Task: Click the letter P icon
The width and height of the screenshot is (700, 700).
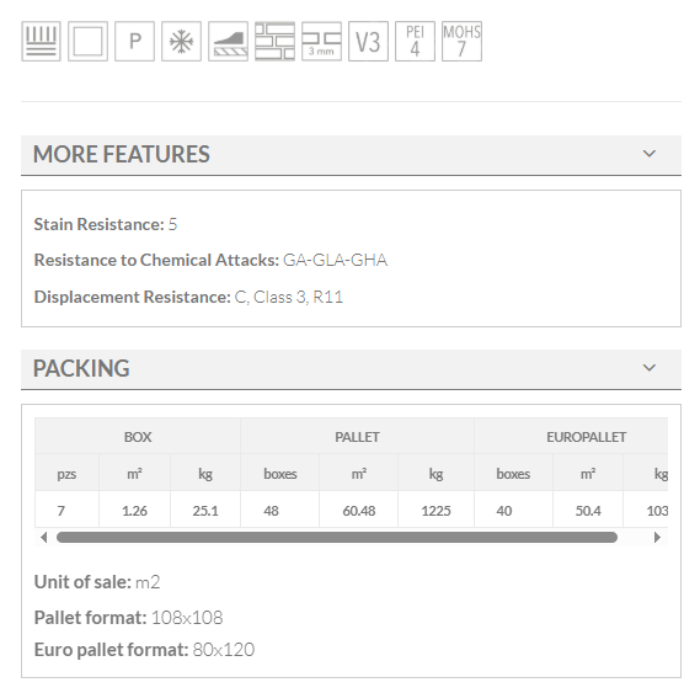Action: pos(134,42)
